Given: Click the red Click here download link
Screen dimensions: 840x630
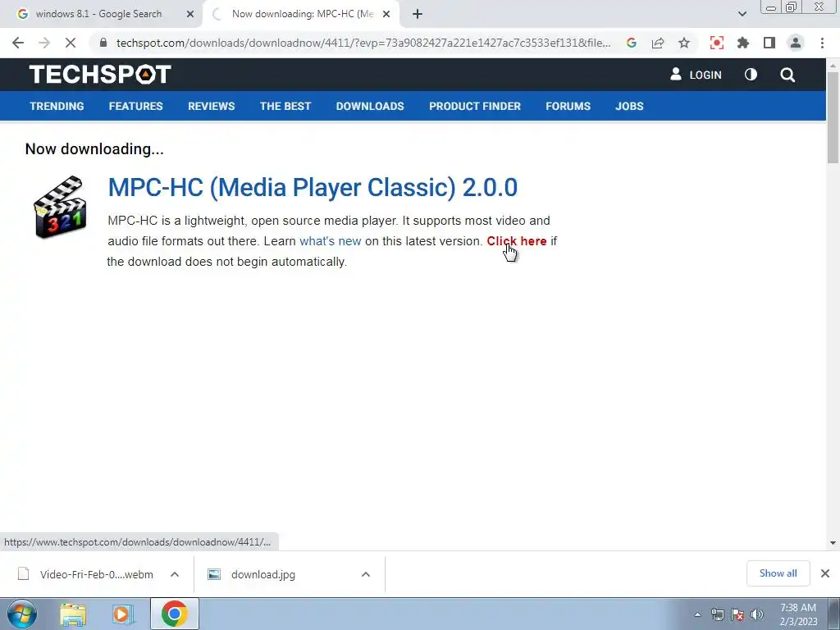Looking at the screenshot, I should point(517,241).
